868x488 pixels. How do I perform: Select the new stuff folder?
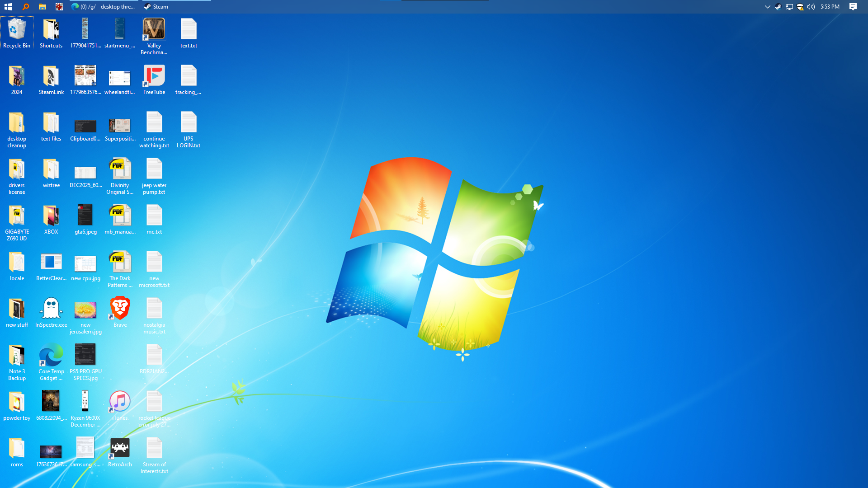17,313
